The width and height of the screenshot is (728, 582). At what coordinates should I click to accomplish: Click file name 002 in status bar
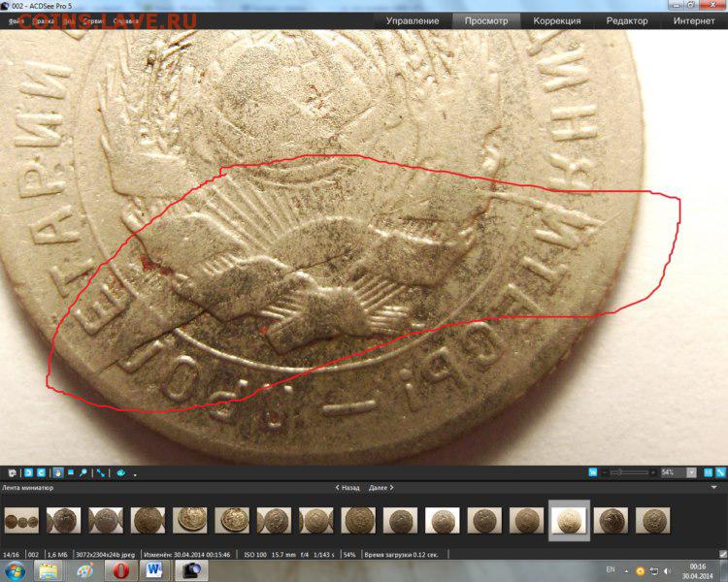pos(33,554)
